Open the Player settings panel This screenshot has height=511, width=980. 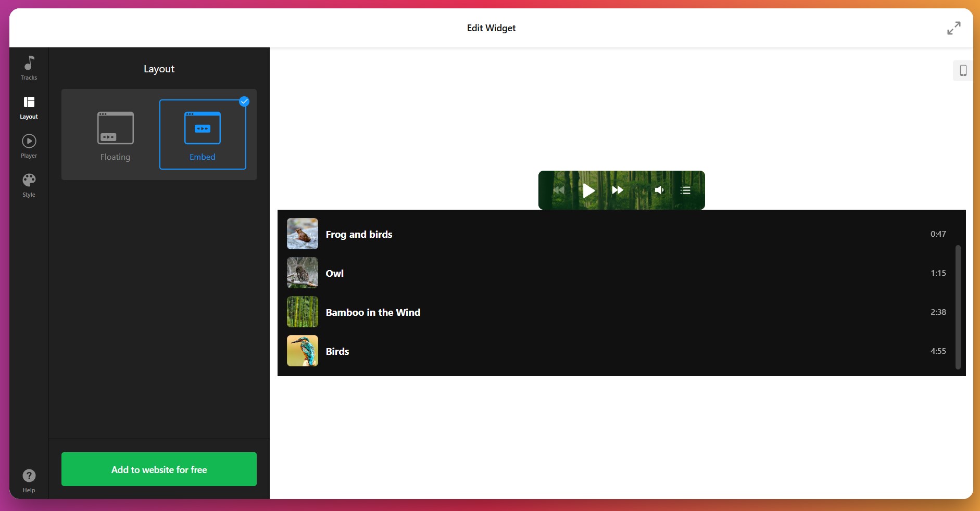29,147
